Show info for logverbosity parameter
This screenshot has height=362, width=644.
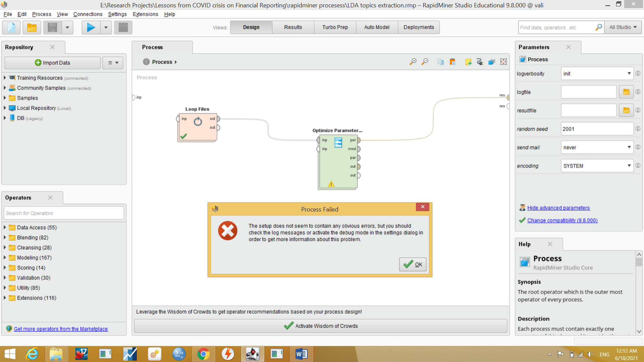point(638,73)
